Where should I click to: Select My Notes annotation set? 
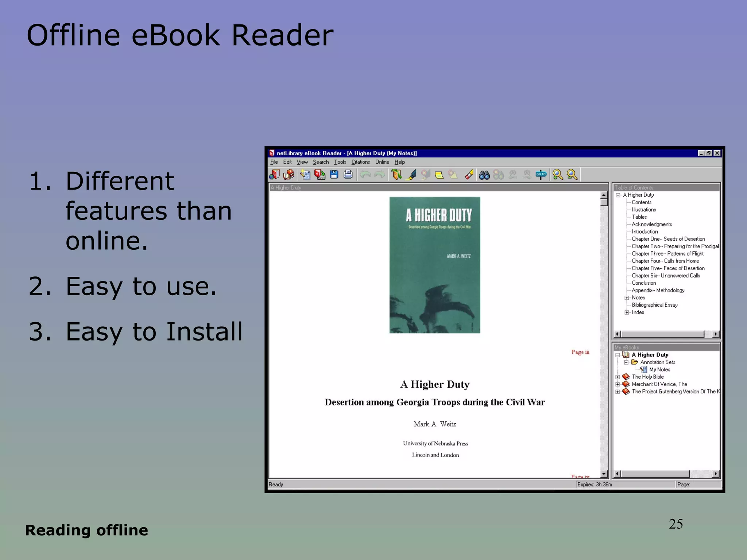(x=659, y=369)
